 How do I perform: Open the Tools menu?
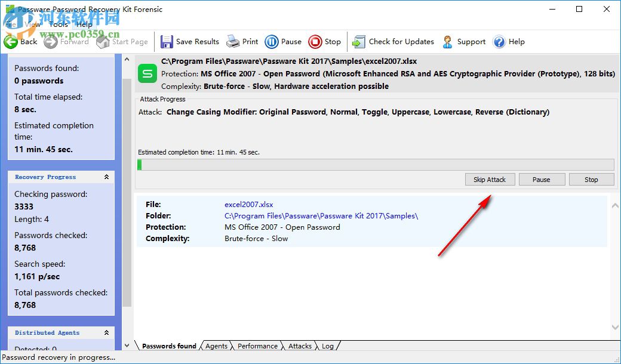click(59, 24)
